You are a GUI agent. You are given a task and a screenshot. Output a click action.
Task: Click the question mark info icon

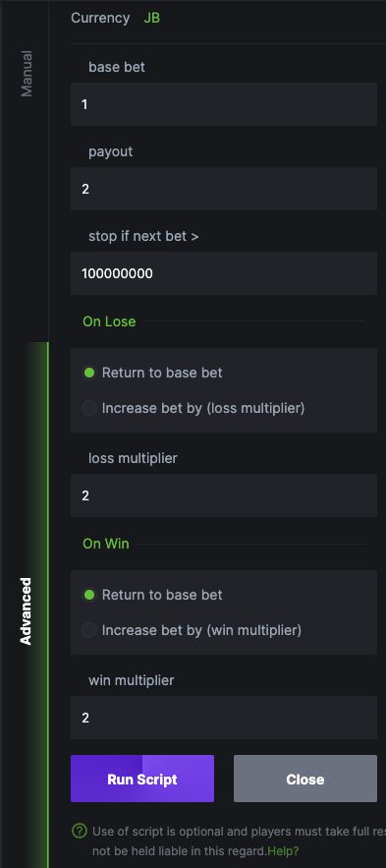click(x=80, y=831)
